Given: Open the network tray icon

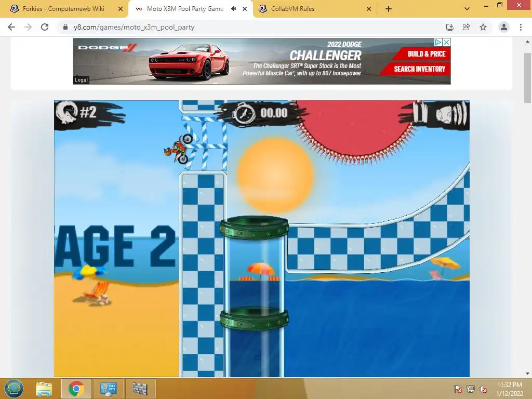Looking at the screenshot, I should pyautogui.click(x=470, y=389).
